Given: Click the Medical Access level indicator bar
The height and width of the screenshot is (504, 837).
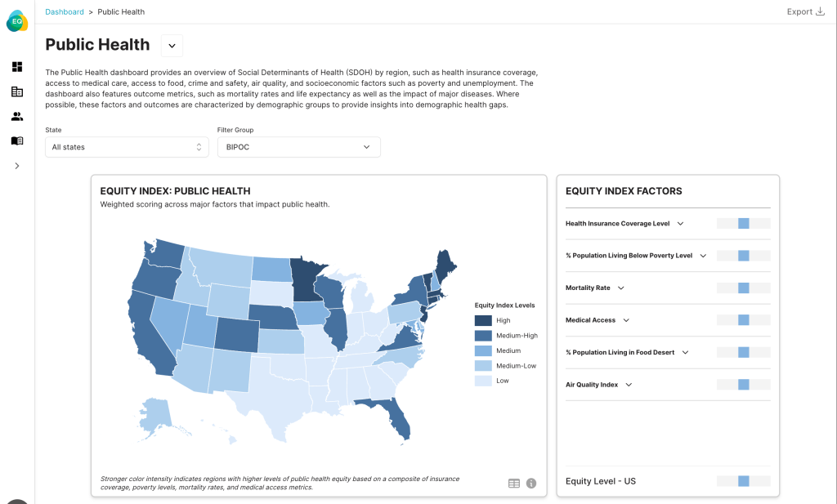Looking at the screenshot, I should click(x=743, y=320).
